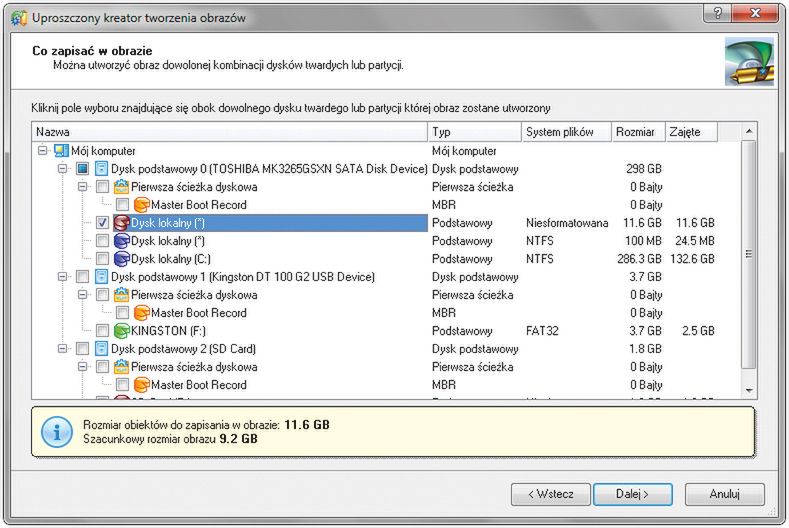Click the first-track icon under Dysk podstawowy 0

[x=121, y=187]
